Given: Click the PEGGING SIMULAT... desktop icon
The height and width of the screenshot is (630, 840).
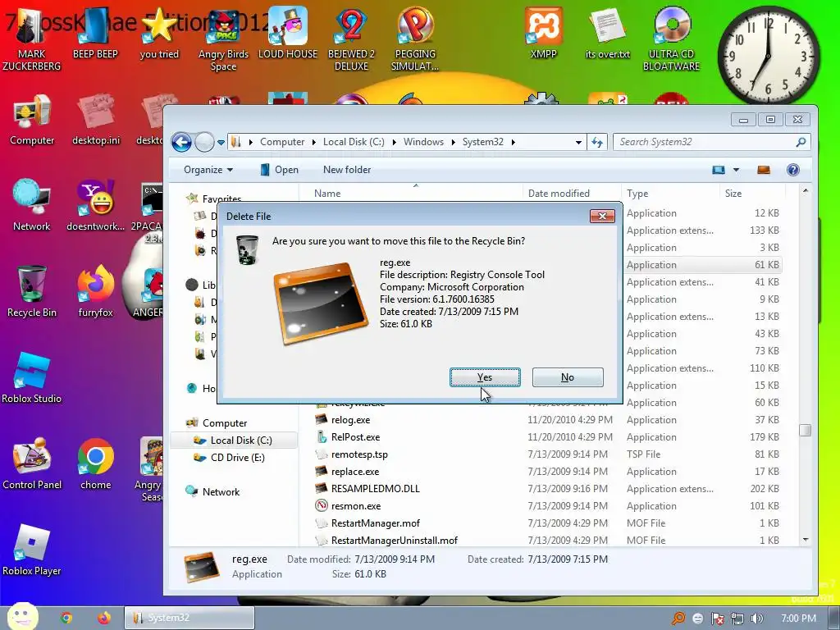Looking at the screenshot, I should point(415,40).
